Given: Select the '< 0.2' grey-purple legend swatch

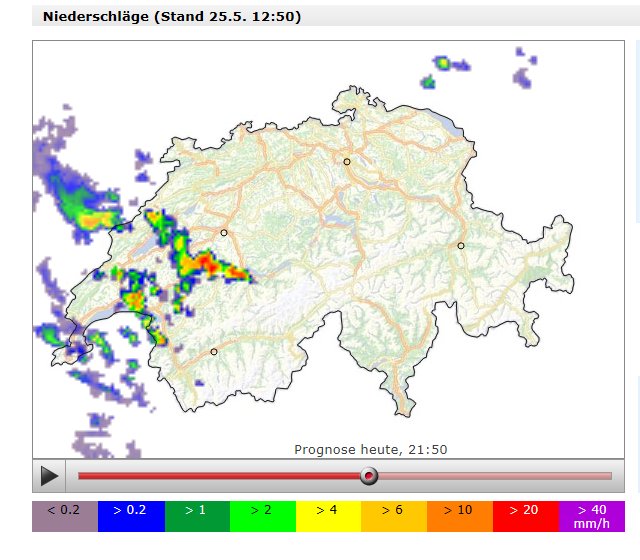Looking at the screenshot, I should pos(65,516).
